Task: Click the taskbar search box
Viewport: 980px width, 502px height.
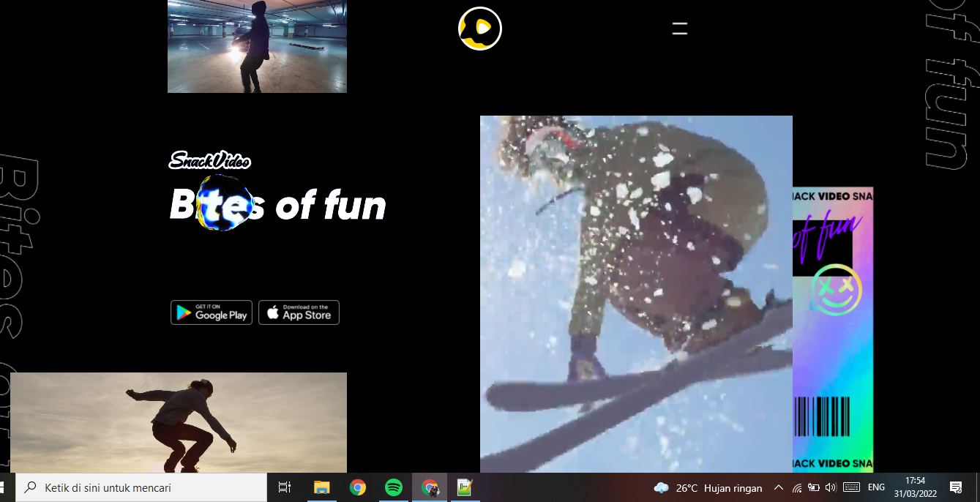Action: [143, 487]
